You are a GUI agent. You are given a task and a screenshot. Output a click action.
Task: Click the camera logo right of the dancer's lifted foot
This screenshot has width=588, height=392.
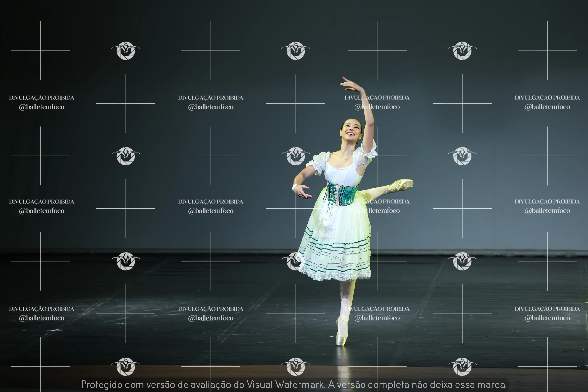pyautogui.click(x=462, y=156)
